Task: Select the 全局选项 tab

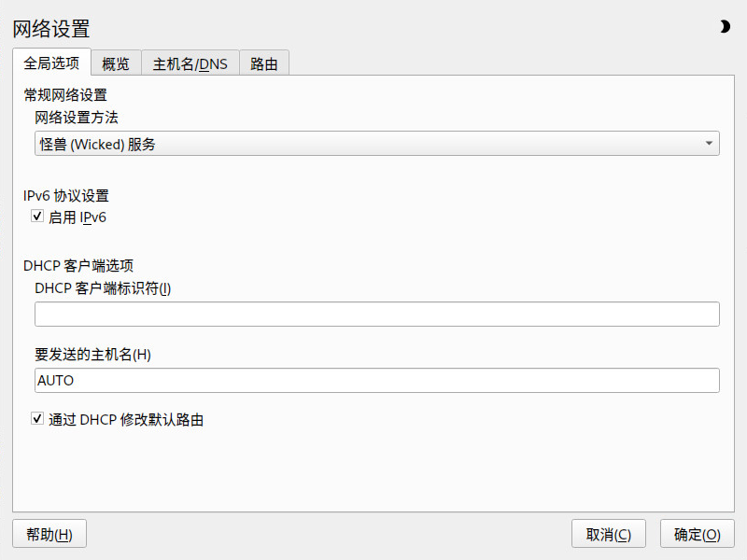Action: point(51,63)
